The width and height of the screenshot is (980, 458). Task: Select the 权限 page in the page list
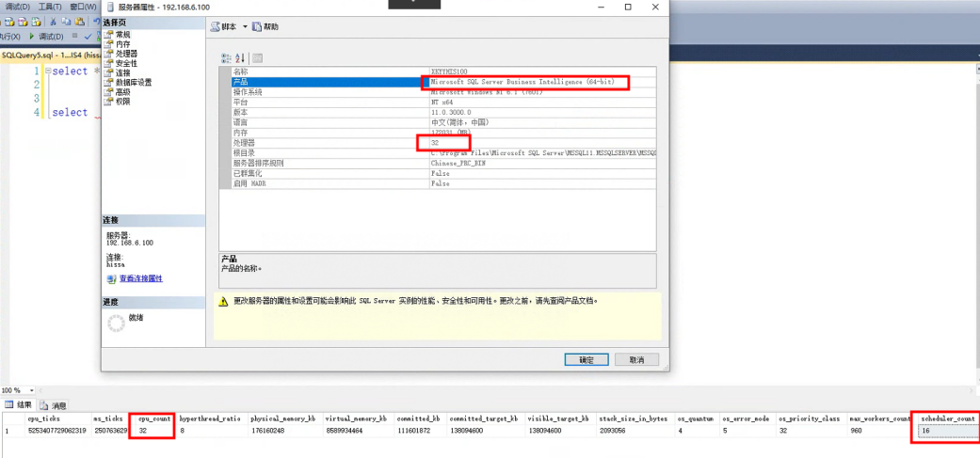pyautogui.click(x=123, y=101)
